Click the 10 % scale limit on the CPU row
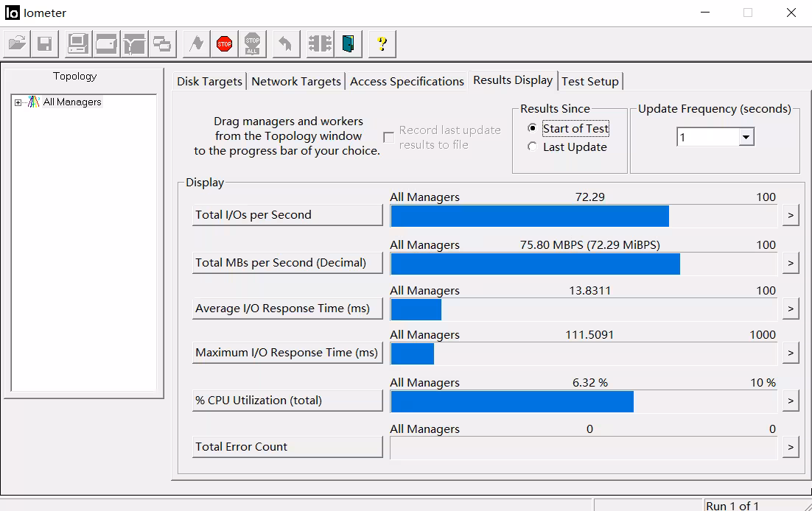The height and width of the screenshot is (511, 812). tap(763, 383)
